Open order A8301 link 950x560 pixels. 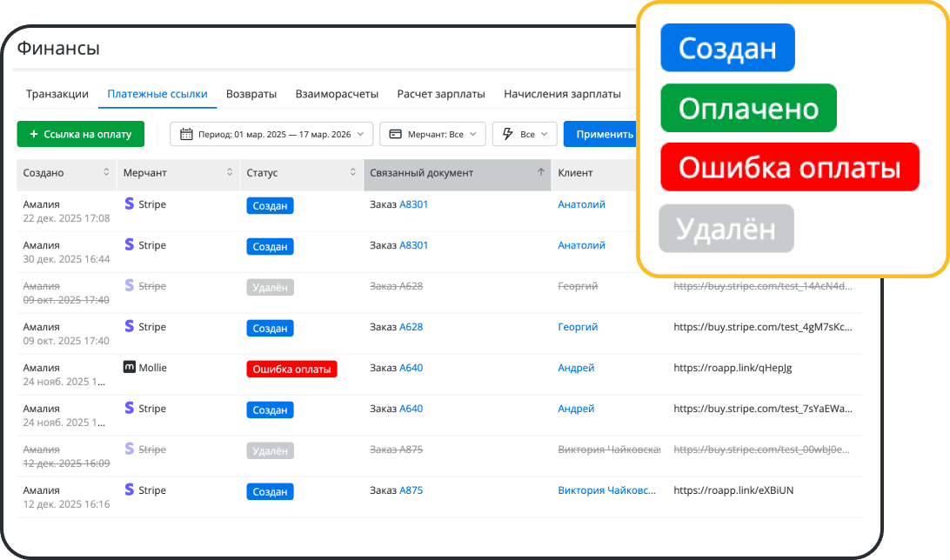(x=415, y=203)
